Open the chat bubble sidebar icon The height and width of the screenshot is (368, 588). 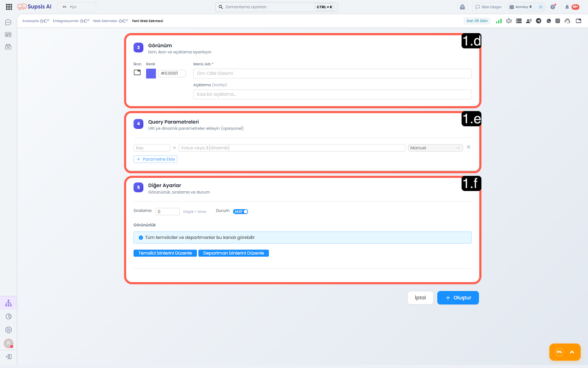(x=8, y=22)
